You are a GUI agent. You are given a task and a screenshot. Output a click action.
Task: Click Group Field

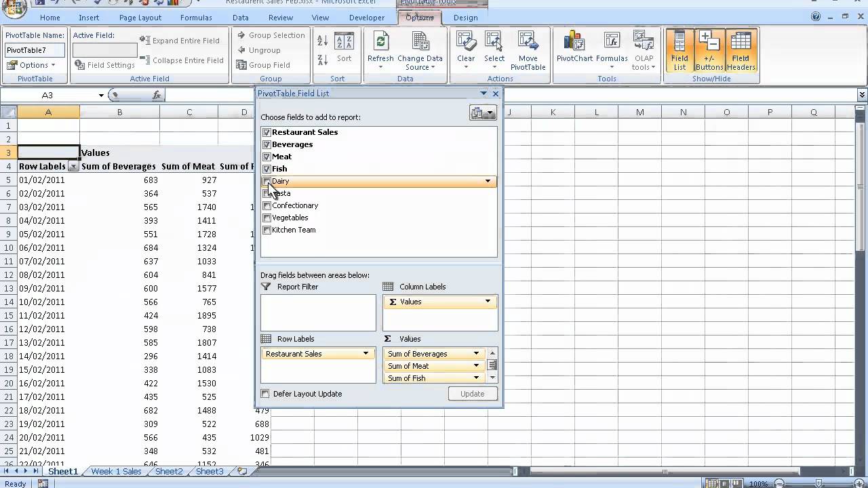[x=263, y=65]
